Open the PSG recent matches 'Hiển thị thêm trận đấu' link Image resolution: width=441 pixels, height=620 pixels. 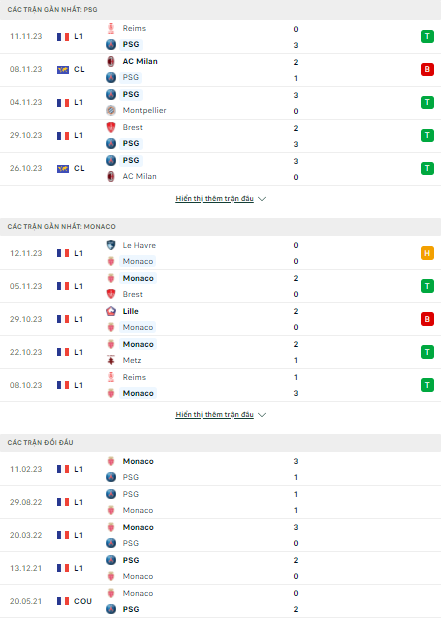click(214, 198)
